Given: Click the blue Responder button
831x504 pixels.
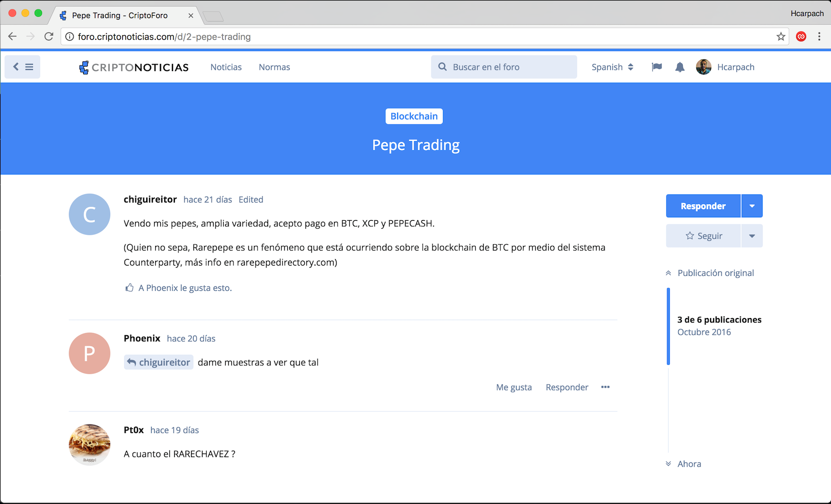Looking at the screenshot, I should click(x=703, y=206).
